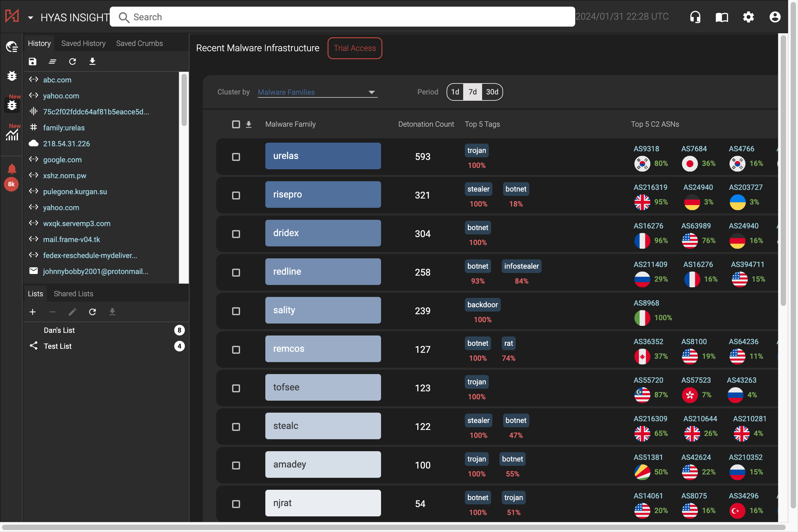Save the current history using the save icon
The width and height of the screenshot is (798, 532).
[32, 62]
